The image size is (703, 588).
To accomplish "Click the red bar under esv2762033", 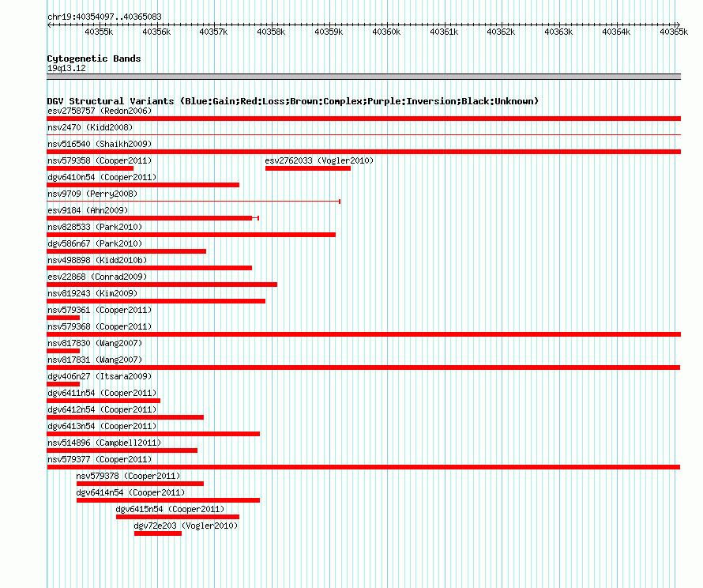I will 308,168.
